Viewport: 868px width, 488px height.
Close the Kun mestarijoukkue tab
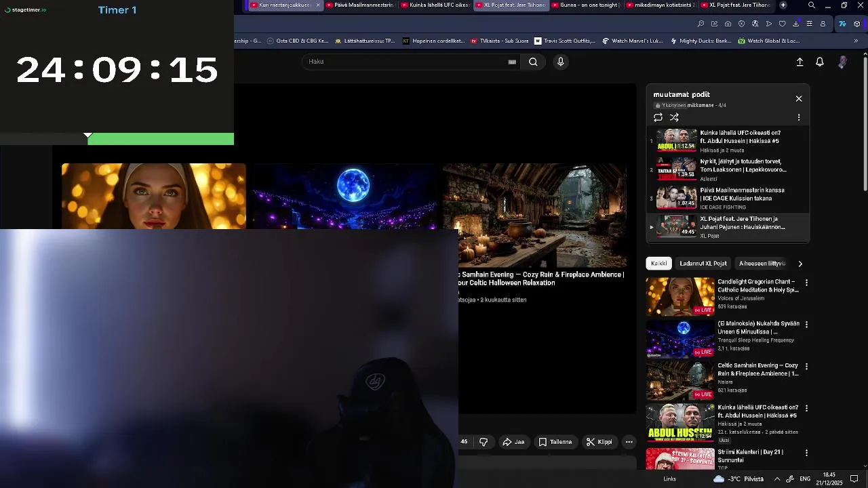point(318,5)
